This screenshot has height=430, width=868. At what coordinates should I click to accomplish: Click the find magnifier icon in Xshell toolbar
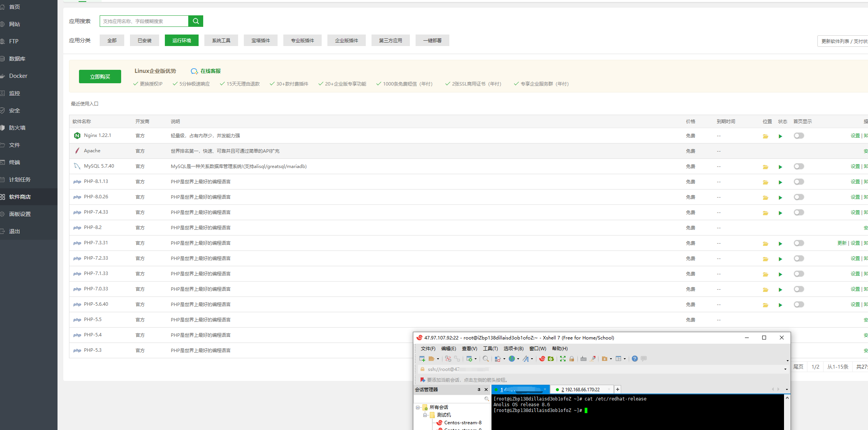pos(486,359)
